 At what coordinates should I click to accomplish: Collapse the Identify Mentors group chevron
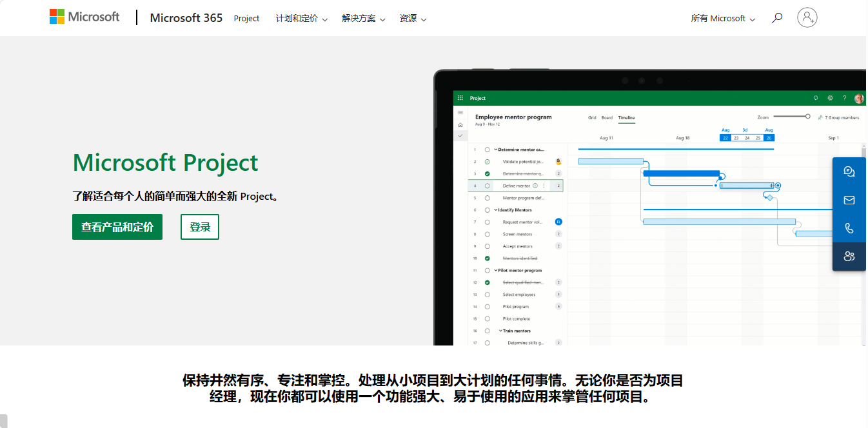[x=496, y=210]
